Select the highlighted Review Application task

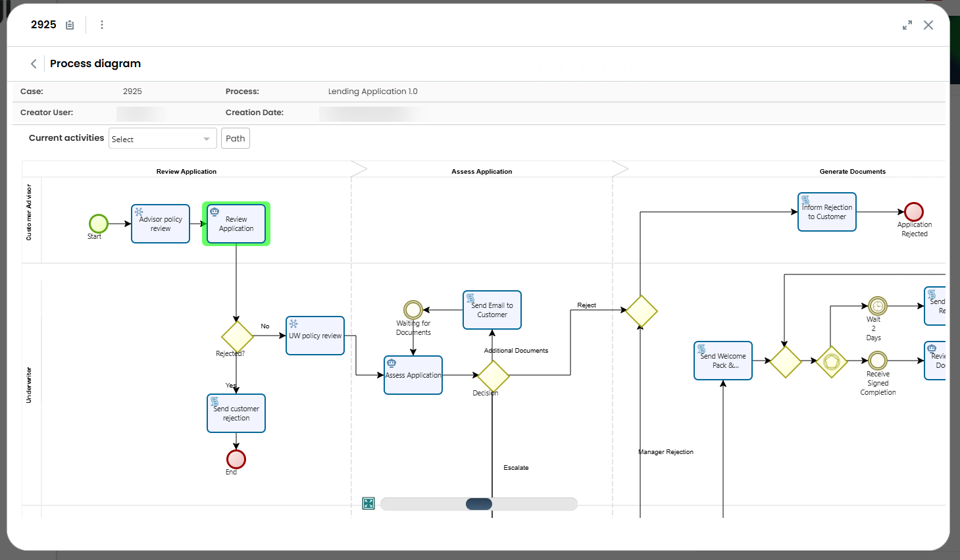pyautogui.click(x=236, y=224)
